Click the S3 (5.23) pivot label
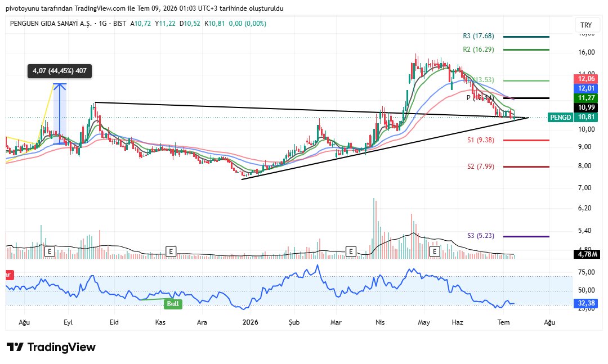The image size is (608, 364). coord(481,236)
